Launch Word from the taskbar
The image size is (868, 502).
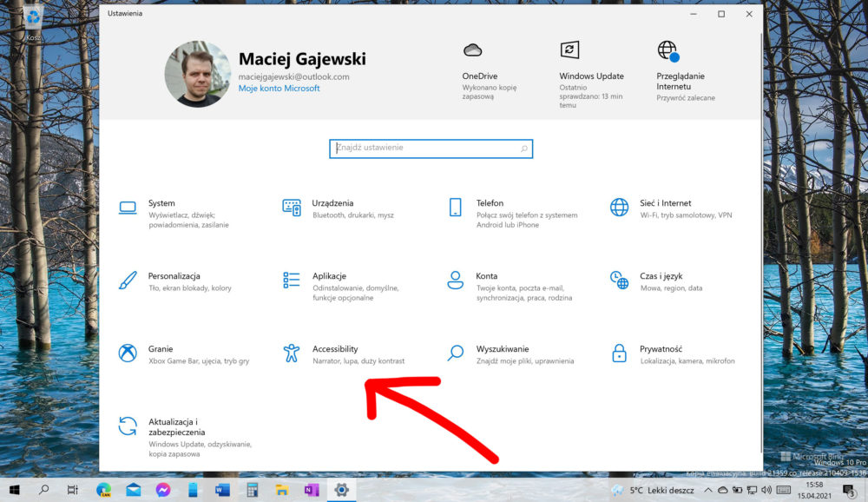pyautogui.click(x=222, y=490)
